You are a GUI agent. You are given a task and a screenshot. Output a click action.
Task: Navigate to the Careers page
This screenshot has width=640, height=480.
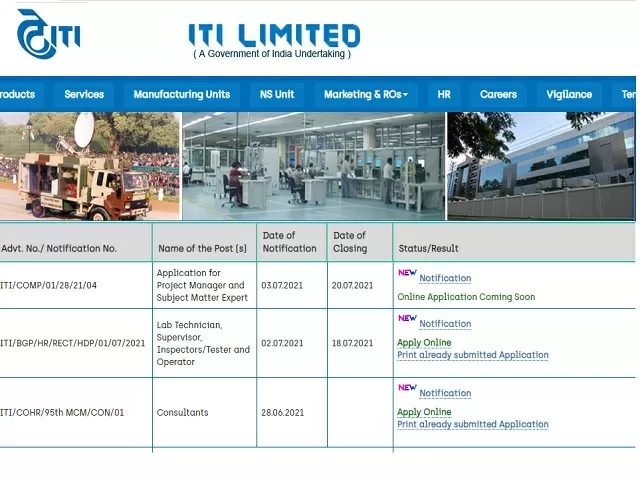point(498,95)
